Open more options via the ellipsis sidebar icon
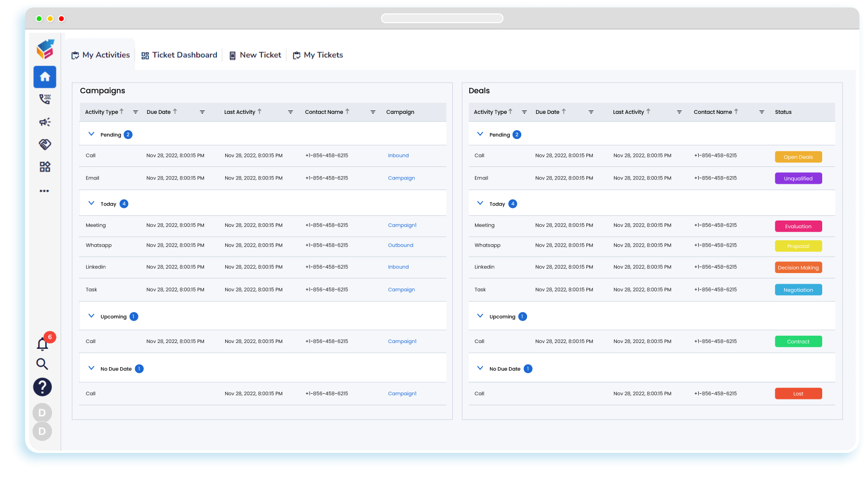This screenshot has width=868, height=481. [44, 191]
